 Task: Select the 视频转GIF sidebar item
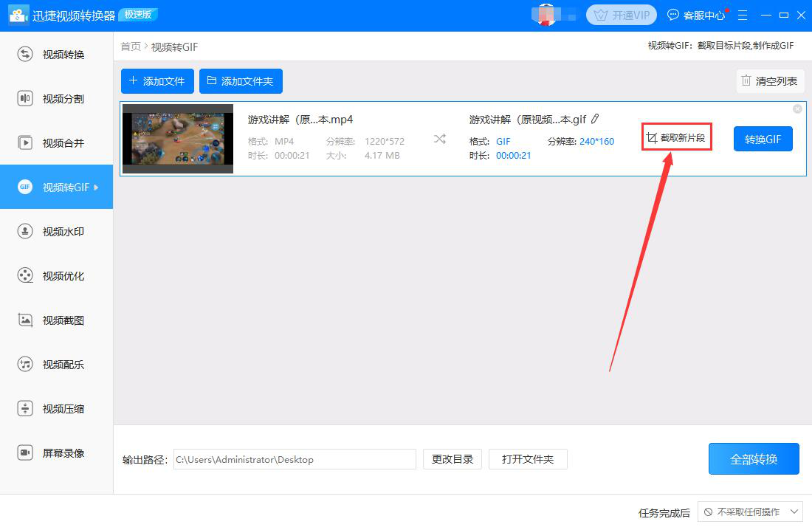(x=56, y=187)
